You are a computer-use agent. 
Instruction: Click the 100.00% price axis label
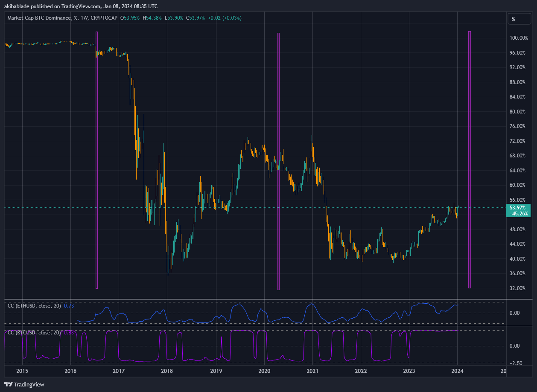click(518, 38)
